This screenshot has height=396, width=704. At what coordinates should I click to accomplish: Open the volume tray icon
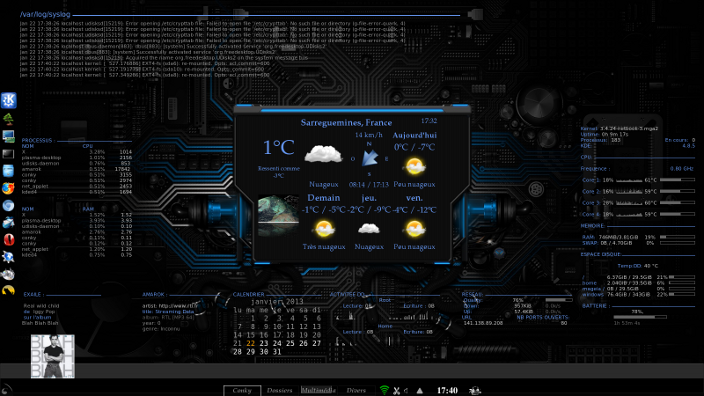pyautogui.click(x=406, y=391)
